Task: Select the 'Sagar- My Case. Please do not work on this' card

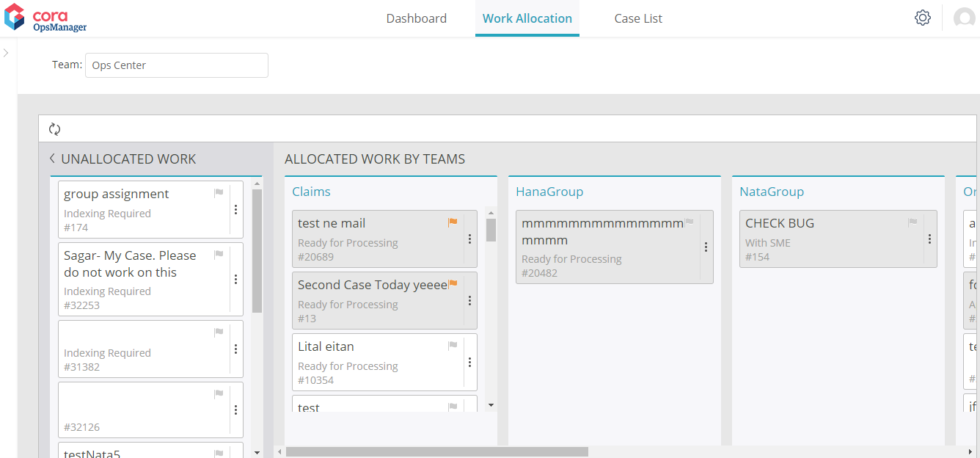Action: (x=150, y=280)
